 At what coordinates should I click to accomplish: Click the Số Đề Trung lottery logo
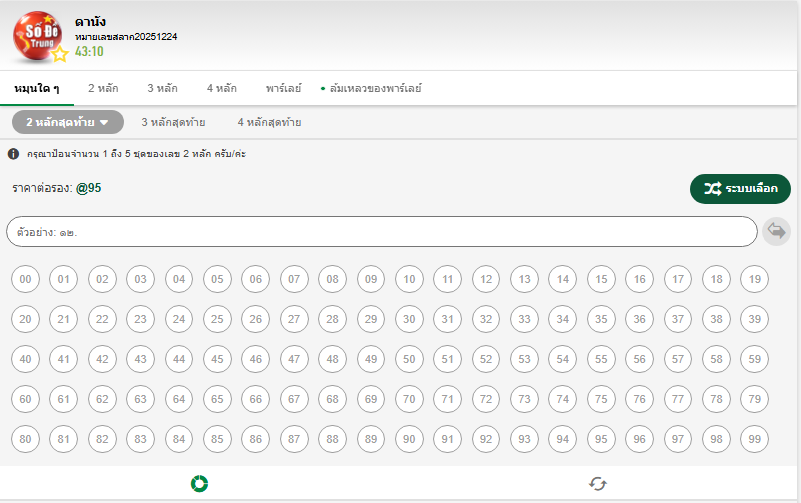pyautogui.click(x=37, y=36)
